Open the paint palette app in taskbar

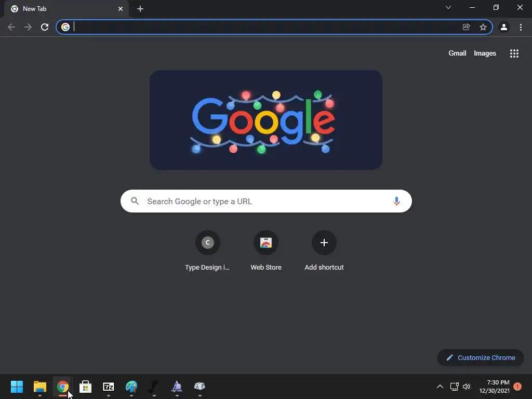click(x=131, y=387)
